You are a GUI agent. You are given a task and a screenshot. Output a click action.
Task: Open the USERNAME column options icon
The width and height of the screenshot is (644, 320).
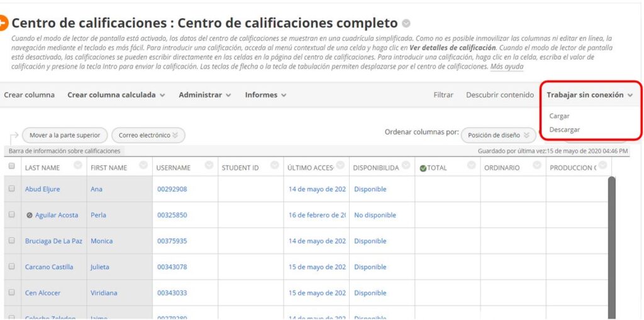[x=209, y=165]
